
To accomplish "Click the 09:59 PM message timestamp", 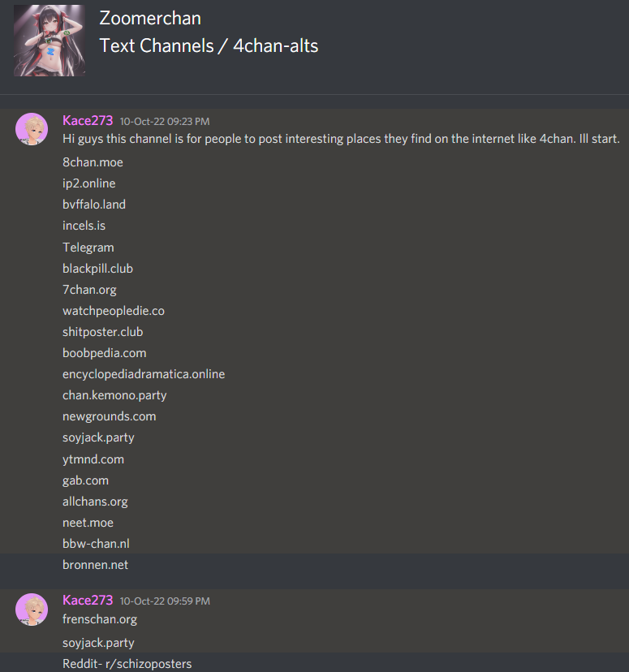I will click(165, 601).
